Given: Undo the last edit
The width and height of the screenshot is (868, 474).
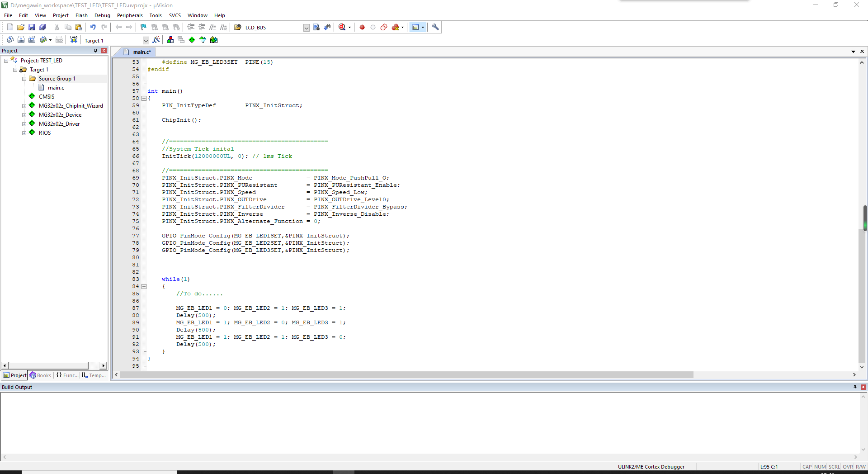Looking at the screenshot, I should coord(93,27).
